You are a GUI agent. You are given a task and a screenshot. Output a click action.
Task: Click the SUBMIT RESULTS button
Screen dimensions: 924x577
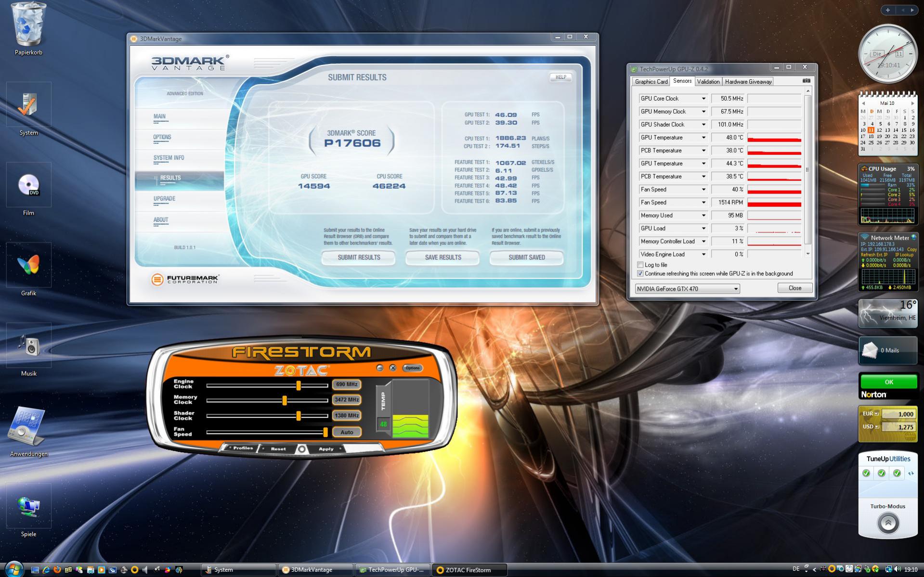[359, 257]
